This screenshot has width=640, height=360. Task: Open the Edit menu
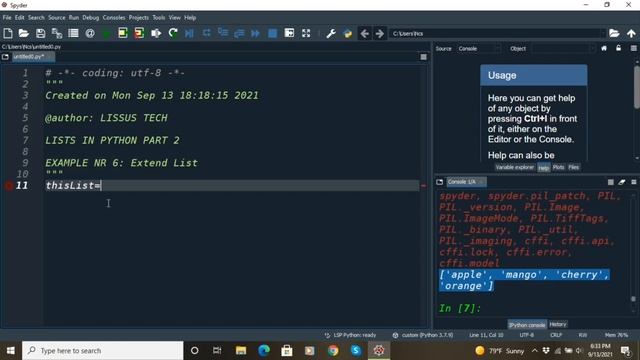point(20,18)
